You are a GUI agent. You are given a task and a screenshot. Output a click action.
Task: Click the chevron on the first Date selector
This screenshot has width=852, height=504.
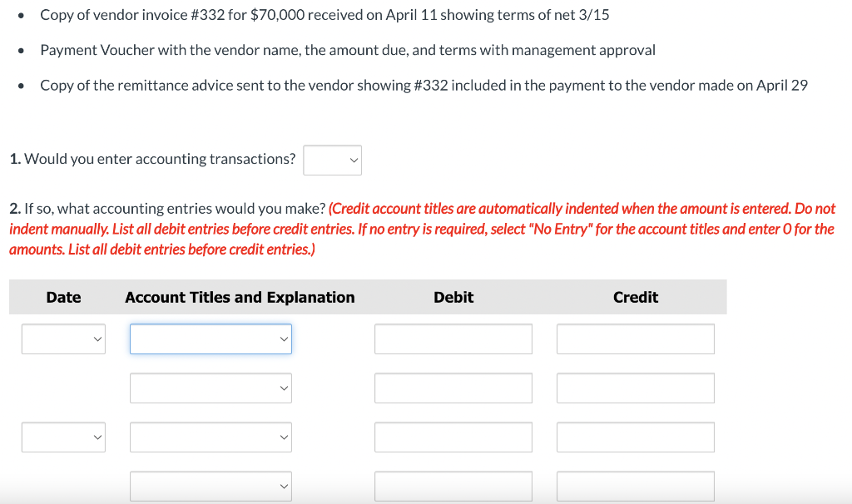97,338
